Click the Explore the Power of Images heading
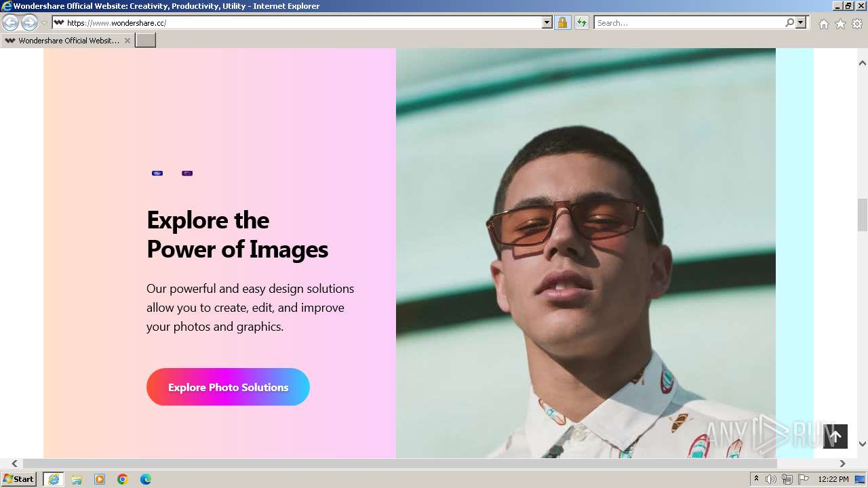The width and height of the screenshot is (868, 488). pyautogui.click(x=237, y=235)
